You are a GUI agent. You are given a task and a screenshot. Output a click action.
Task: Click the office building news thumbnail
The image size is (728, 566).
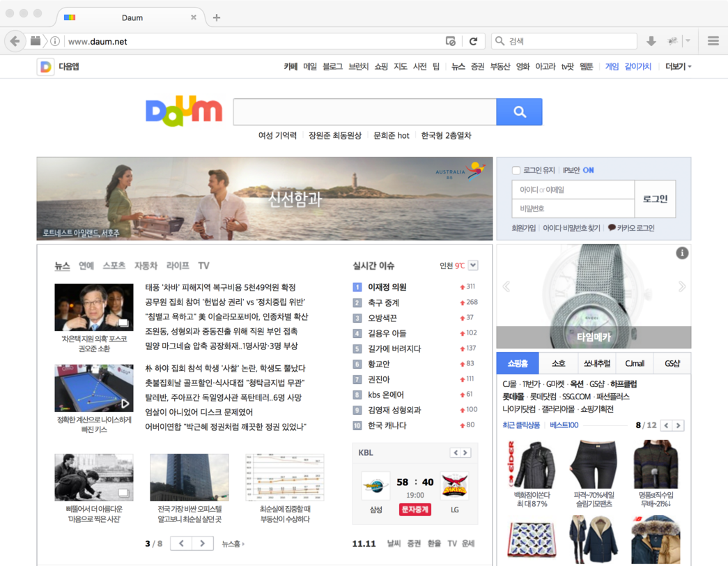coord(189,477)
